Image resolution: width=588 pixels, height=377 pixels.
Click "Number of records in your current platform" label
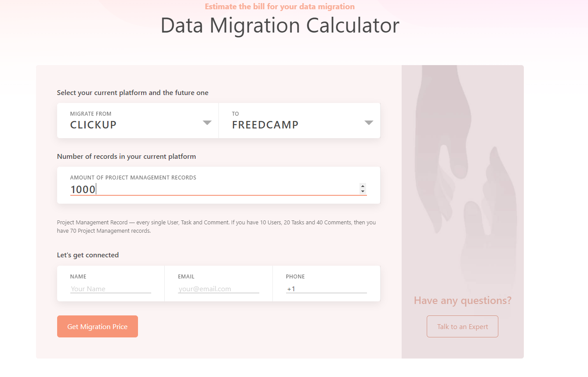tap(127, 157)
